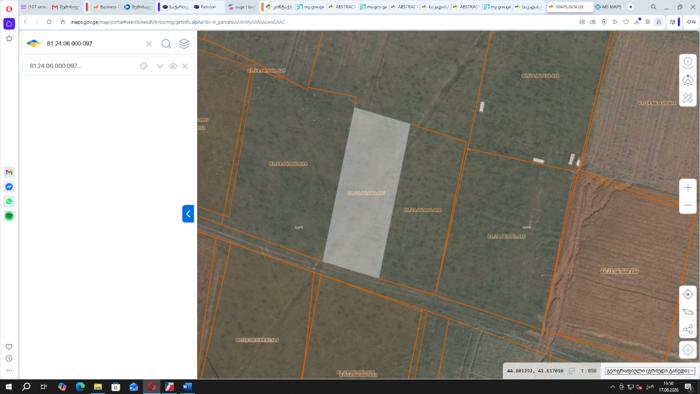This screenshot has height=394, width=700.
Task: Click the search magnifier icon
Action: tap(166, 44)
